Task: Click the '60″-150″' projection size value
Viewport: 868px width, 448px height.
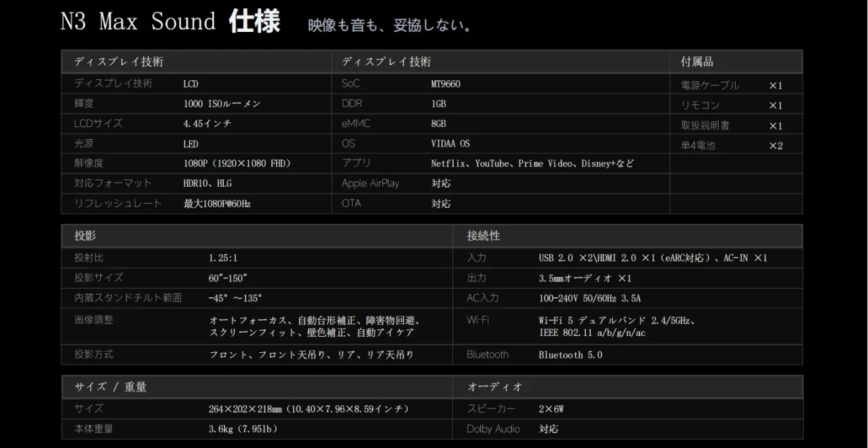Action: 228,278
